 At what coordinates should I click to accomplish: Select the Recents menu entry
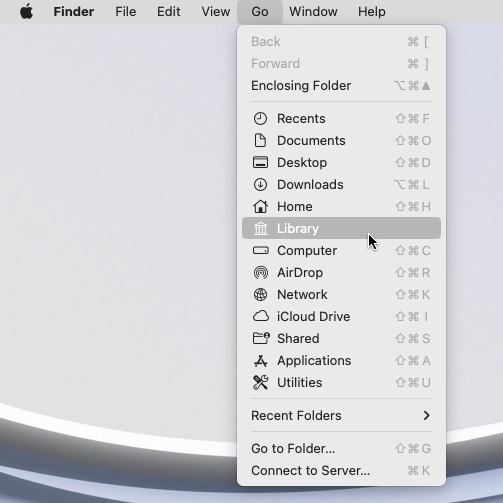point(341,119)
